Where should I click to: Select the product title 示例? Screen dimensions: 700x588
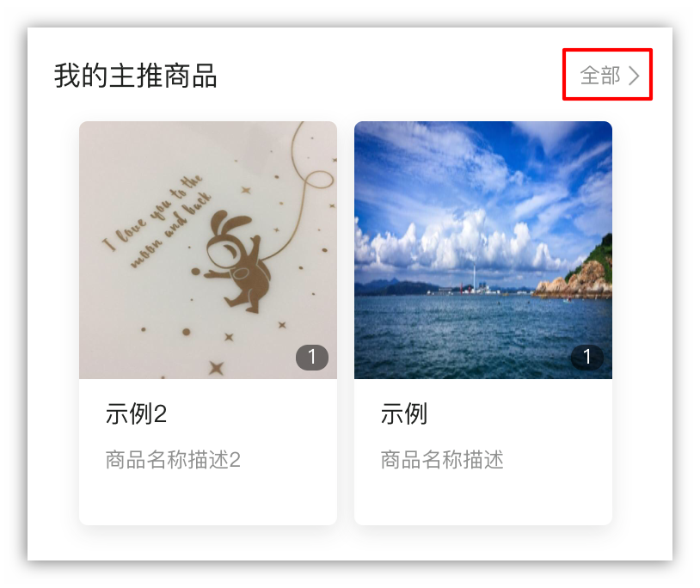click(404, 413)
